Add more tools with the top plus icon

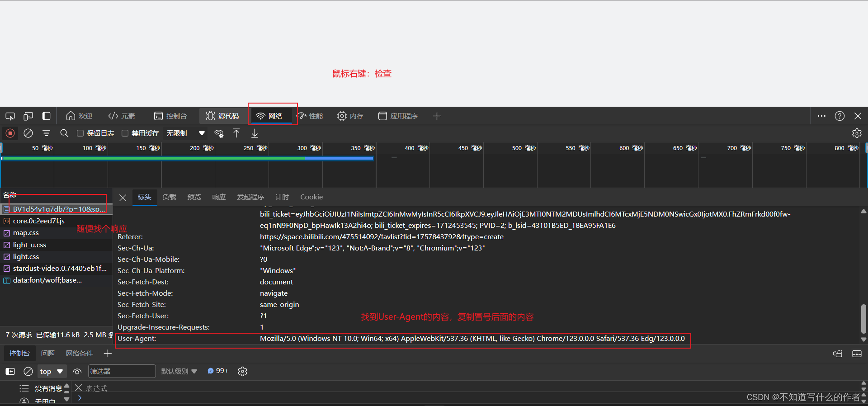[437, 116]
